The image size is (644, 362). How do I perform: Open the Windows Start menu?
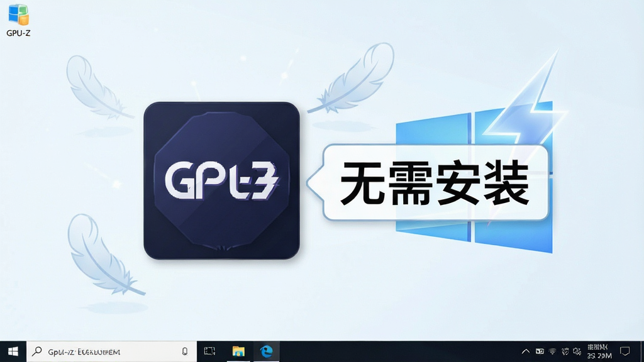pos(13,352)
